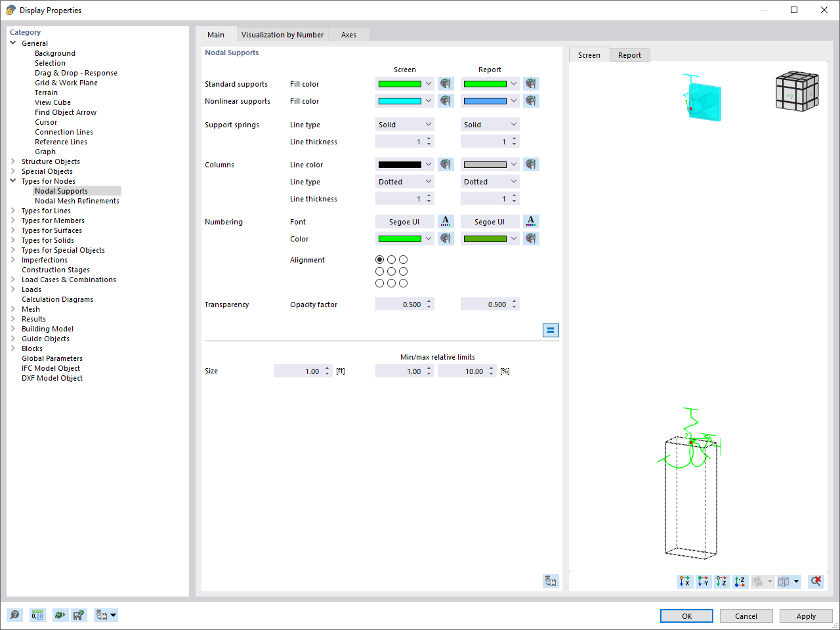The image size is (840, 630).
Task: Open the font settings icon for Numbering
Action: tap(446, 221)
